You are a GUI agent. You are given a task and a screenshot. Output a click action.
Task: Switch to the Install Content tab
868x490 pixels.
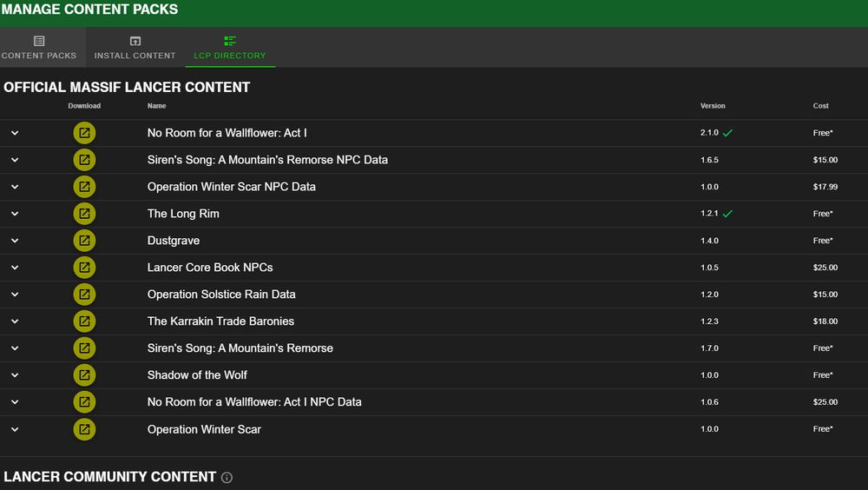(135, 48)
